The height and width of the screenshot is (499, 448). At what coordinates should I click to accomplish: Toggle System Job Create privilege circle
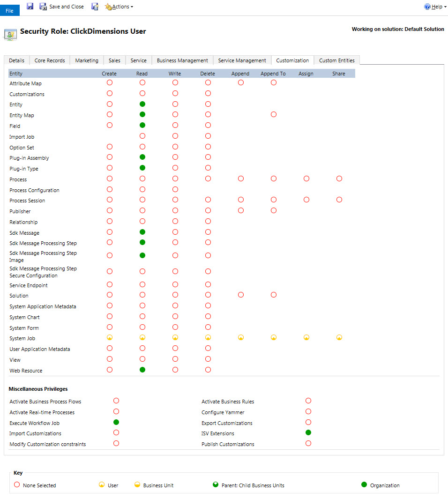(x=110, y=337)
